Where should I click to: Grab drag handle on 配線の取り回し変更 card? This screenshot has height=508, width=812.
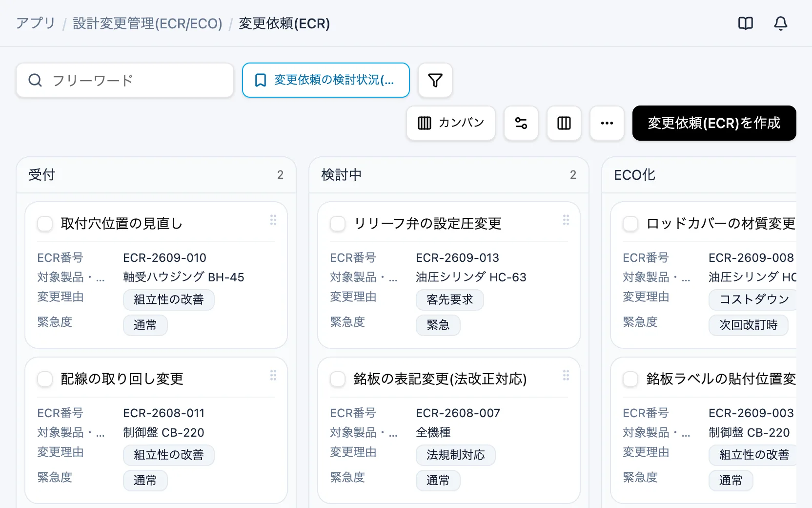(273, 376)
